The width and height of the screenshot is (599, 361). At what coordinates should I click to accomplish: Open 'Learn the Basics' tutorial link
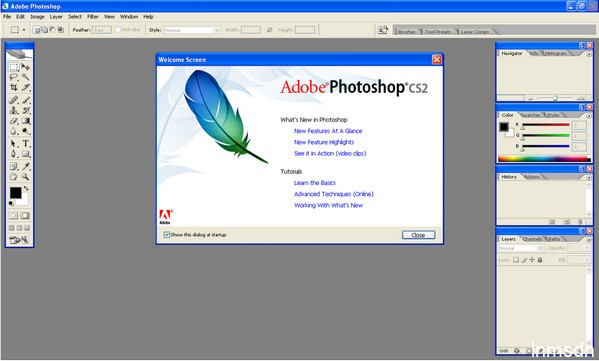tap(315, 183)
